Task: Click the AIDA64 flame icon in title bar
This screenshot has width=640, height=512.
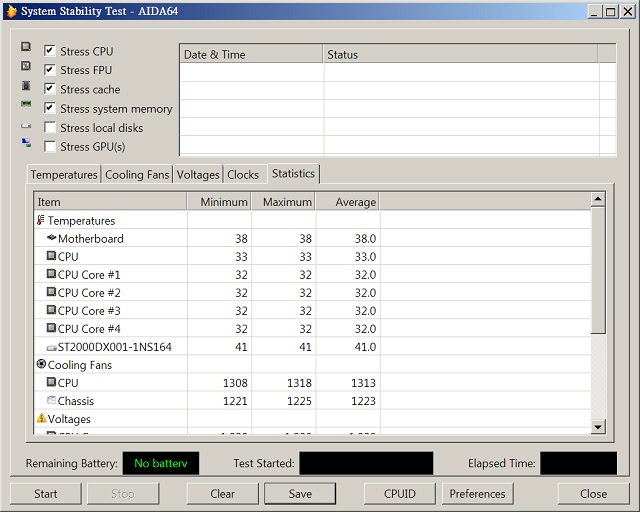Action: (x=11, y=11)
